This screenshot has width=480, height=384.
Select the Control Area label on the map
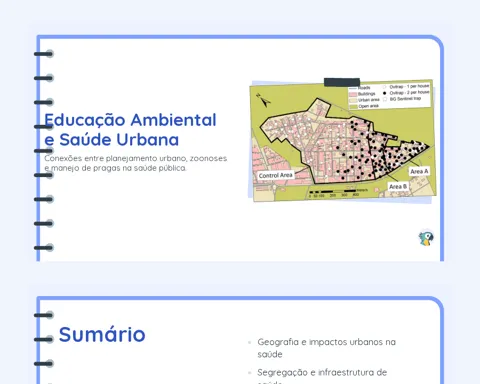[275, 175]
